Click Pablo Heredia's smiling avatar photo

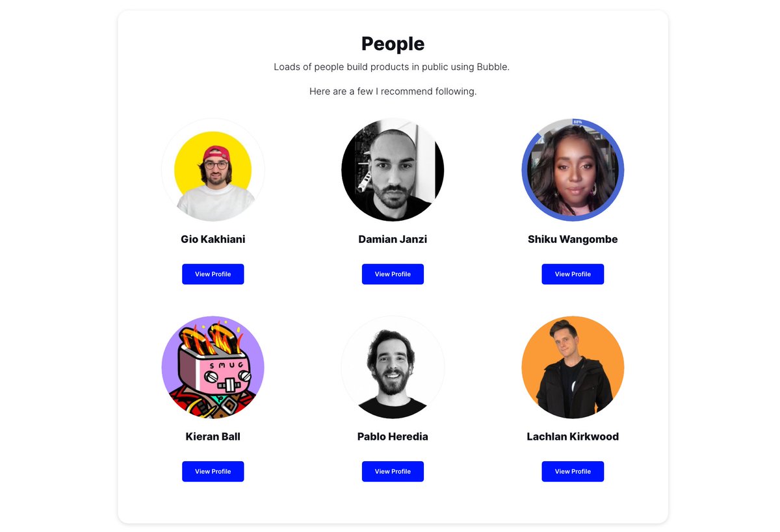click(x=393, y=367)
